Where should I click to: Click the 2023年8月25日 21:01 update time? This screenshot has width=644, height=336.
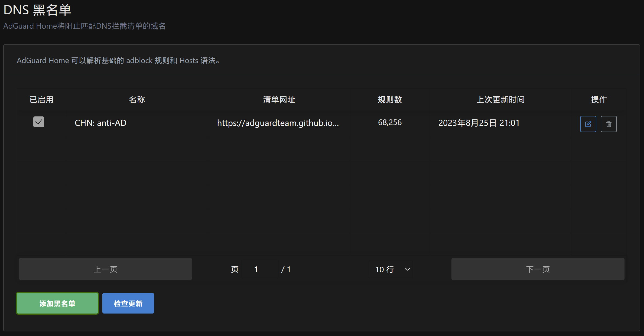tap(479, 123)
